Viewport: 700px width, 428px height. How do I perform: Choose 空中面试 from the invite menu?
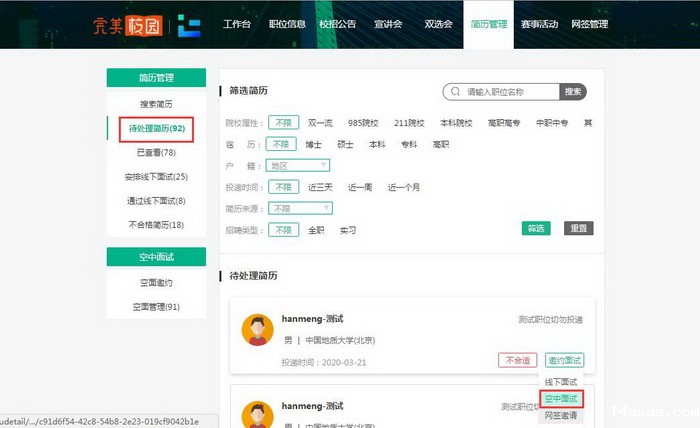(561, 399)
